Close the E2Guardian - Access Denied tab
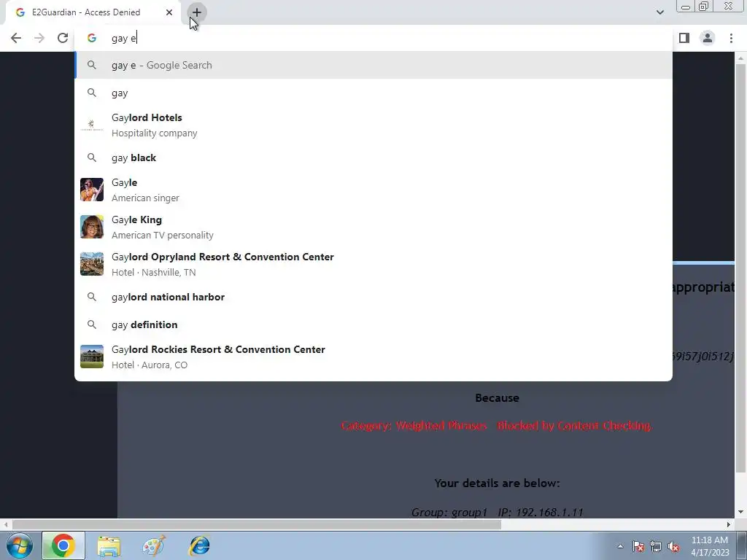The image size is (747, 560). point(169,12)
